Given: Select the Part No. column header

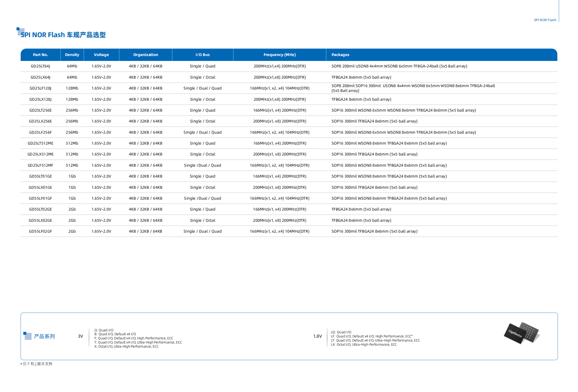Looking at the screenshot, I should pyautogui.click(x=40, y=55).
